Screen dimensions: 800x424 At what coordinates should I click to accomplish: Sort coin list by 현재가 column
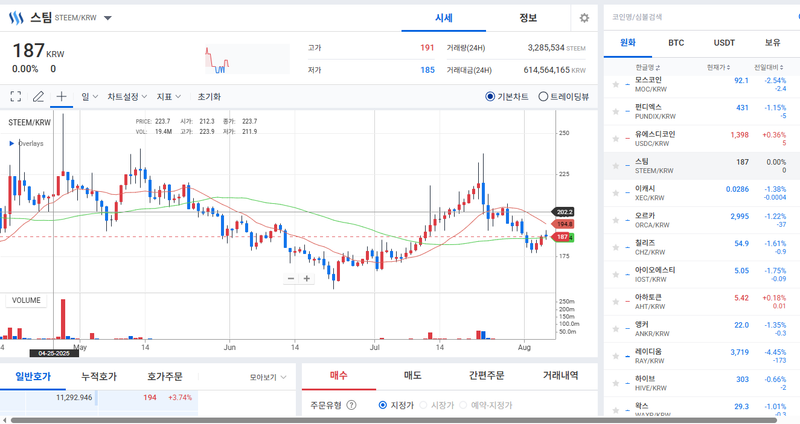[x=718, y=67]
